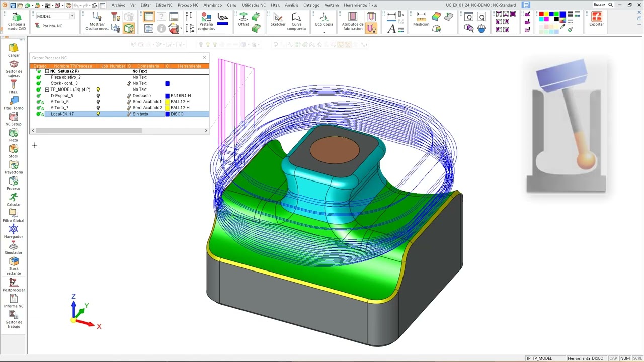Toggle light bulb for A-Todo_6 row
The image size is (644, 362).
click(x=98, y=102)
